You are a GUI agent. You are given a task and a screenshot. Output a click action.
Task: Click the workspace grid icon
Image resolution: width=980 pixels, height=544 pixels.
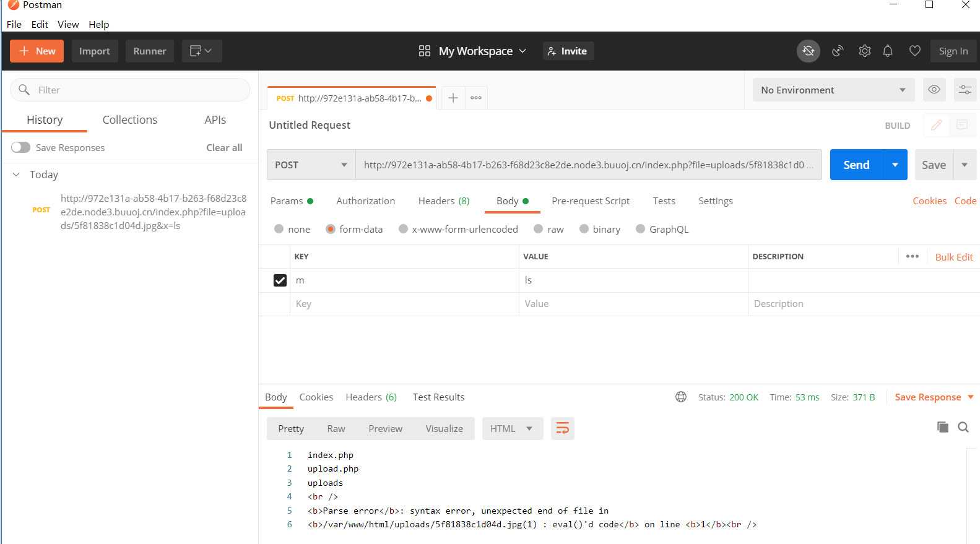pos(425,51)
